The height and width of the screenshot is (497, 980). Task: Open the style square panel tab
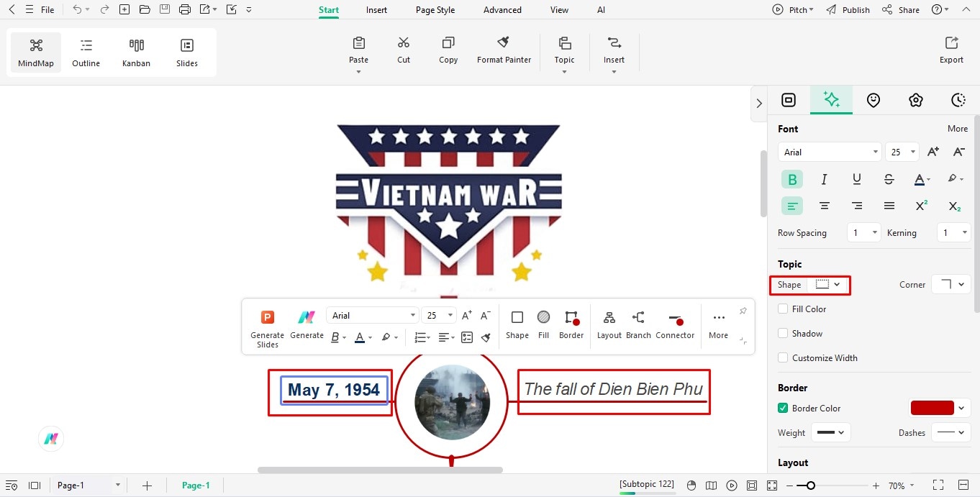(x=789, y=100)
